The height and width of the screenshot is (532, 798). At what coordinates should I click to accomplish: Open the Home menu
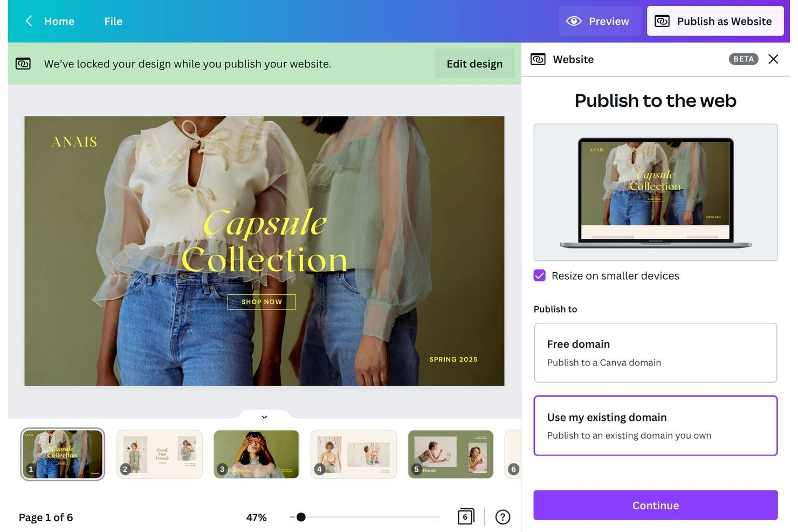point(59,21)
